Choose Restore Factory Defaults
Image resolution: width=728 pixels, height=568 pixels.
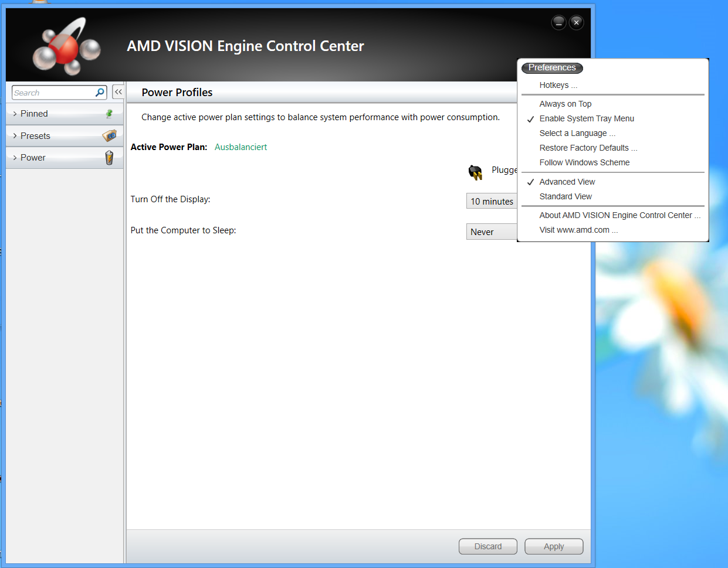[588, 148]
